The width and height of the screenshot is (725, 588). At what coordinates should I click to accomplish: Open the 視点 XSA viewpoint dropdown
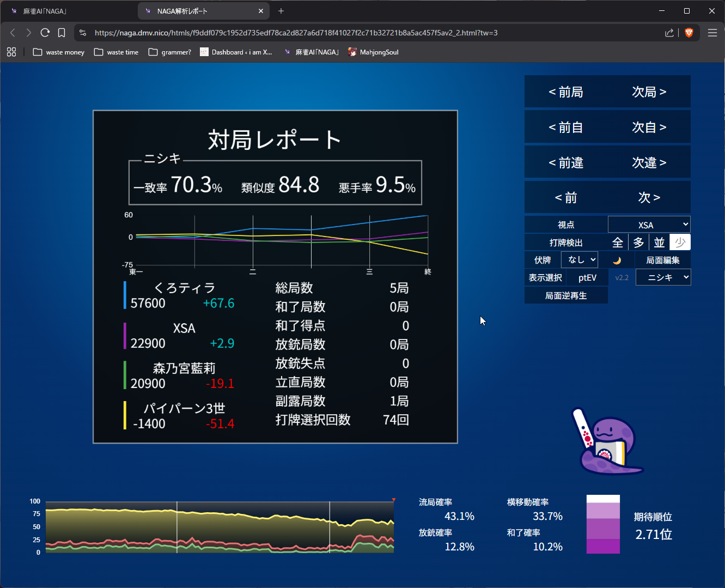tap(649, 225)
